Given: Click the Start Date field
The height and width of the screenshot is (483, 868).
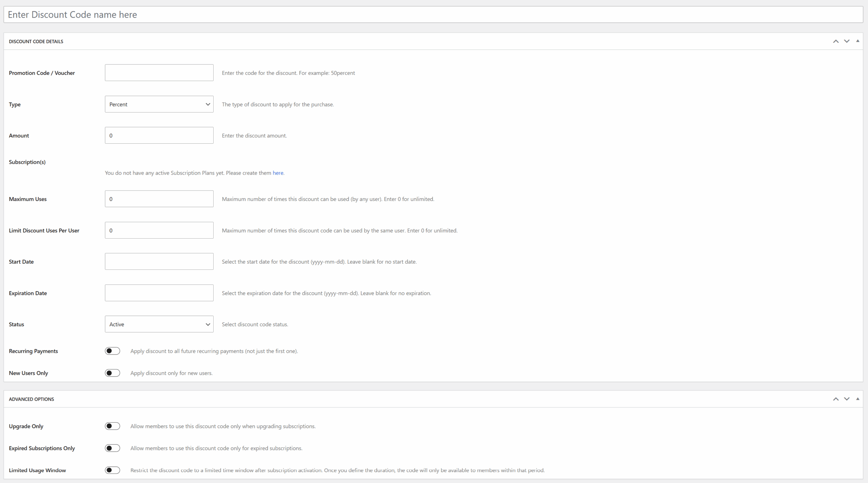Looking at the screenshot, I should pos(159,261).
